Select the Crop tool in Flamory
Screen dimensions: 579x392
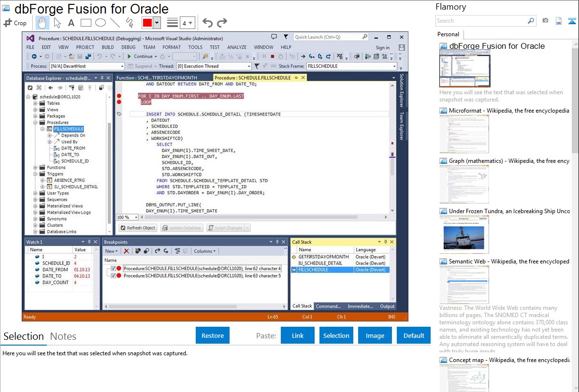pos(15,23)
